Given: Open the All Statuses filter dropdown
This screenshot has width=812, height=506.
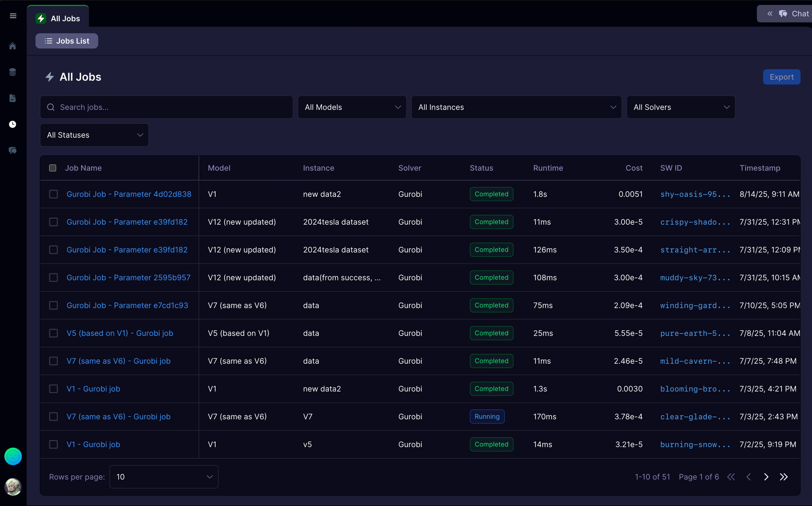Looking at the screenshot, I should [x=94, y=135].
